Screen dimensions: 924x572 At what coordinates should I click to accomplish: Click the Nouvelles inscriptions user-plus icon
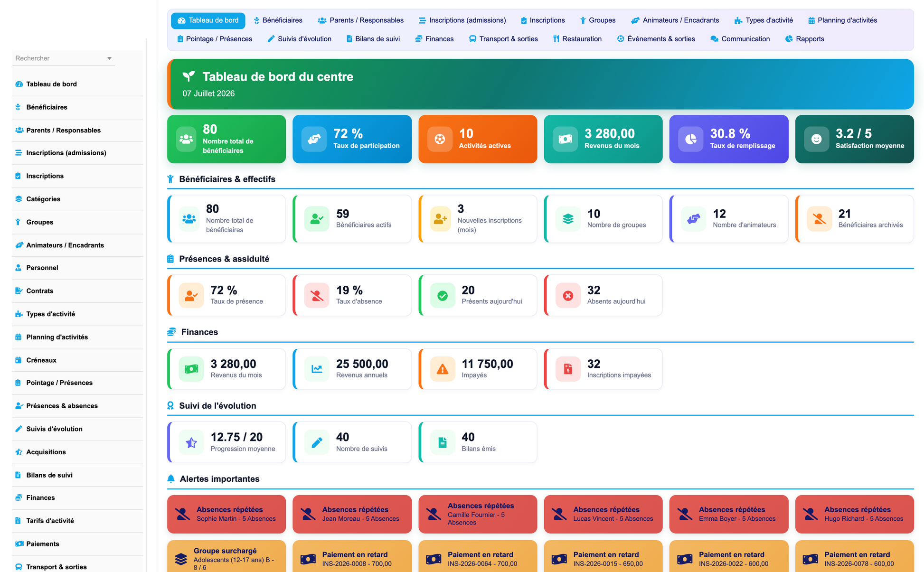point(441,219)
